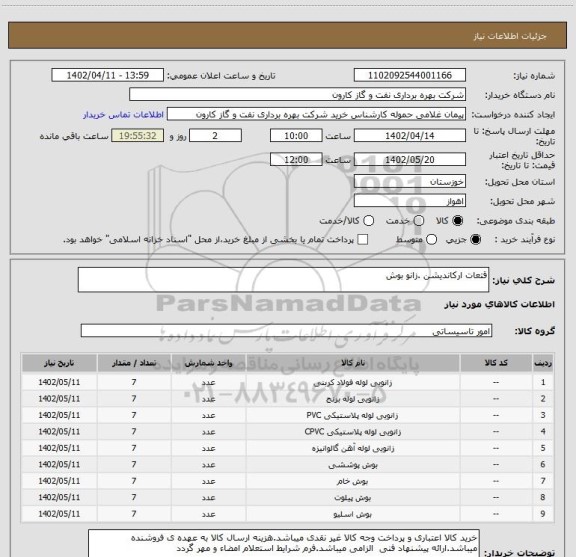Select row بوش پوششی

(288, 464)
